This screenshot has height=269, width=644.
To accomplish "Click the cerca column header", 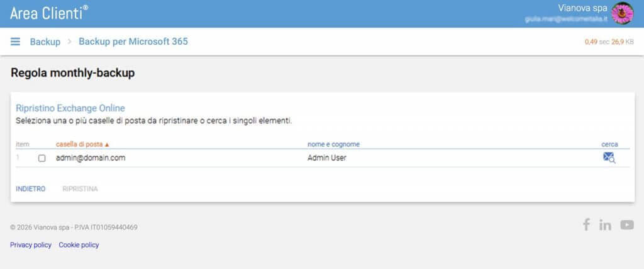I will [609, 144].
